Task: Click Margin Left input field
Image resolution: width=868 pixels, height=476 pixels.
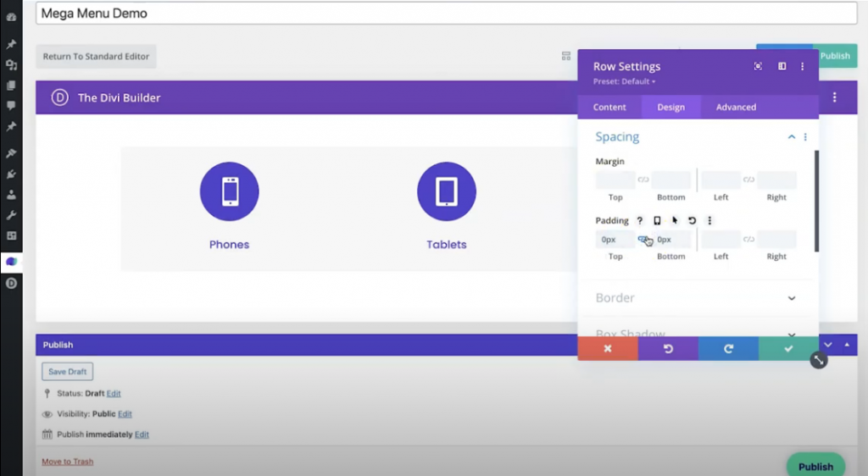Action: tap(721, 180)
